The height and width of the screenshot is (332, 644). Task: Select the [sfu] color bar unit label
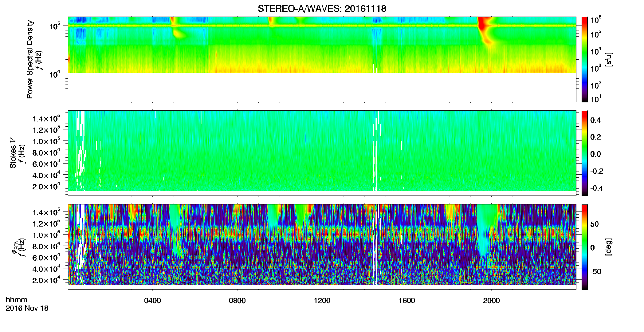pyautogui.click(x=609, y=59)
